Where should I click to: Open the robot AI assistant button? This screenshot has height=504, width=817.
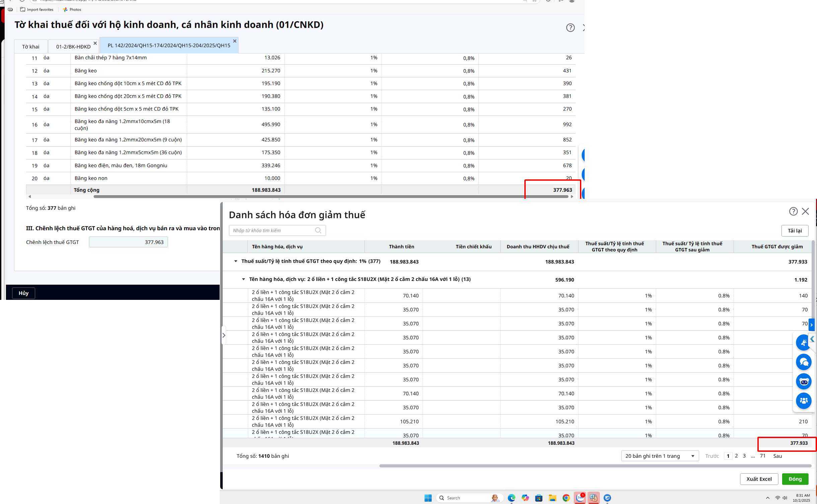tap(803, 382)
